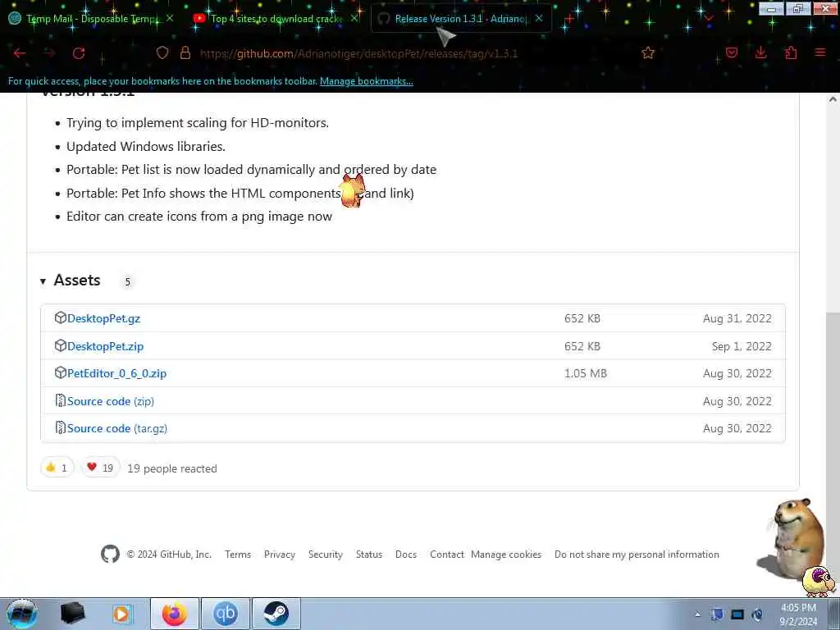Click Do not share my personal information
Image resolution: width=840 pixels, height=630 pixels.
click(x=637, y=555)
